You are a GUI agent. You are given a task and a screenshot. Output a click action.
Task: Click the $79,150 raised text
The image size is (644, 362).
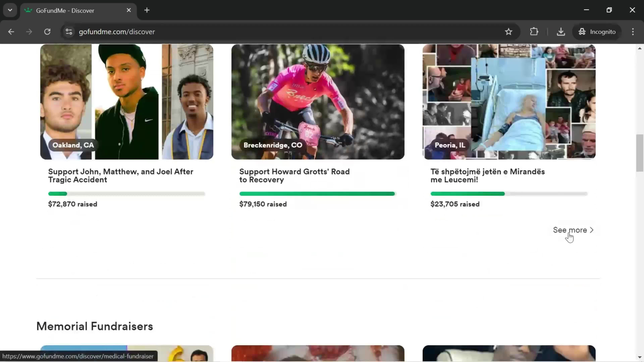pyautogui.click(x=263, y=204)
